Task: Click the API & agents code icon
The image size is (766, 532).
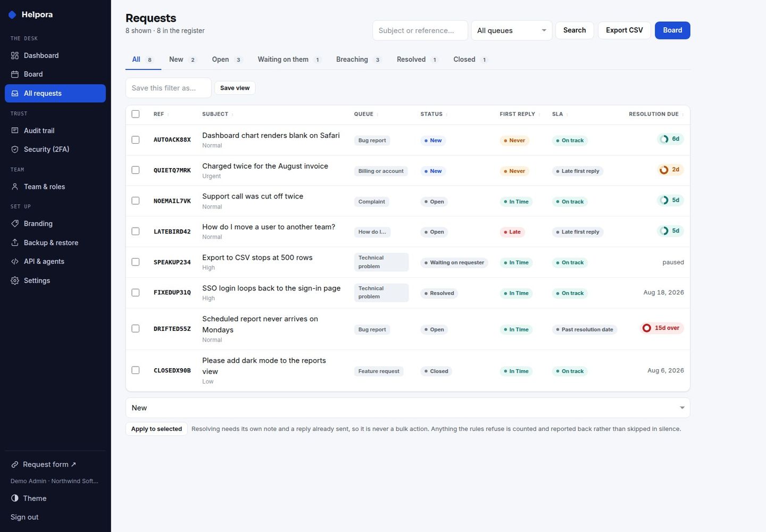Action: (15, 261)
